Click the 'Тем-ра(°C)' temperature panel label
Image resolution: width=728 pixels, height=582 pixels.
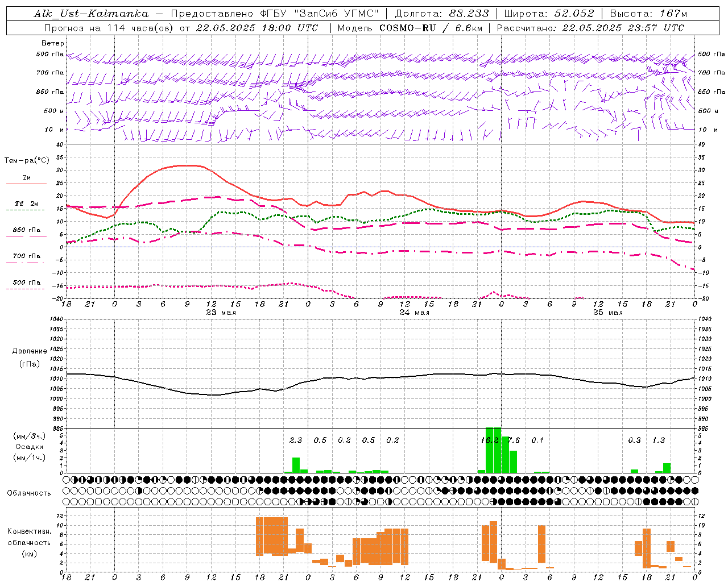pyautogui.click(x=27, y=161)
